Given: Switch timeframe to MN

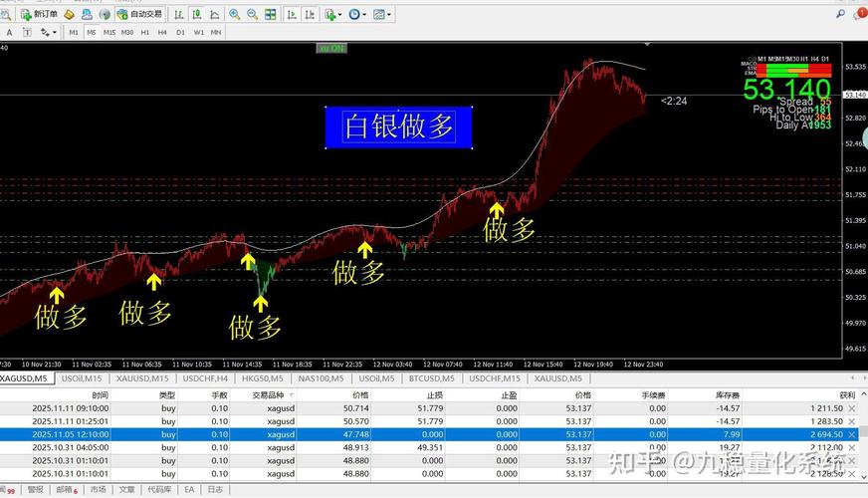Looking at the screenshot, I should [216, 33].
